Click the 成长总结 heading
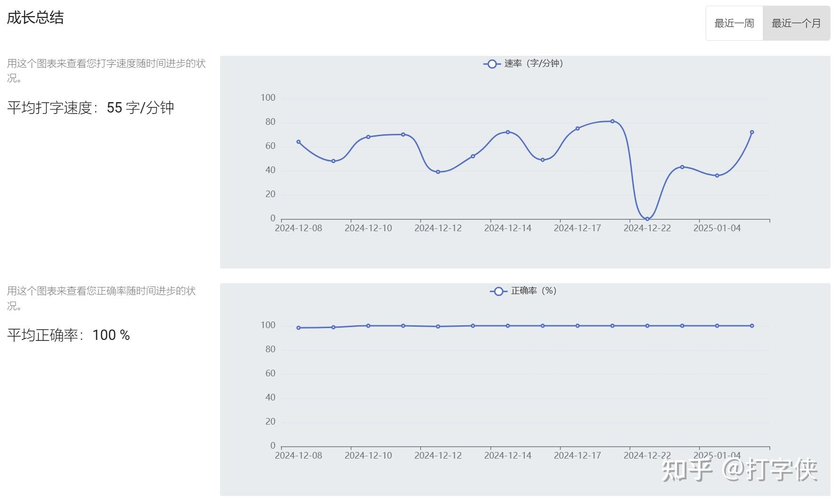 point(35,18)
